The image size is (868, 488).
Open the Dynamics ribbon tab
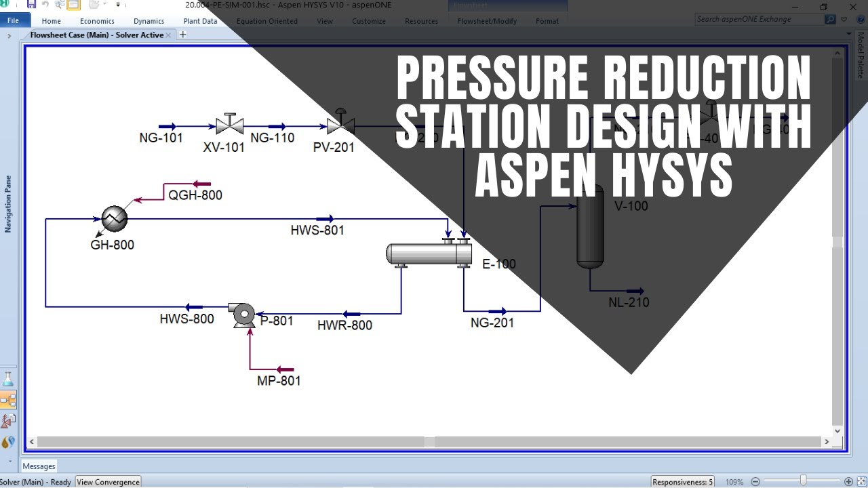click(x=149, y=21)
